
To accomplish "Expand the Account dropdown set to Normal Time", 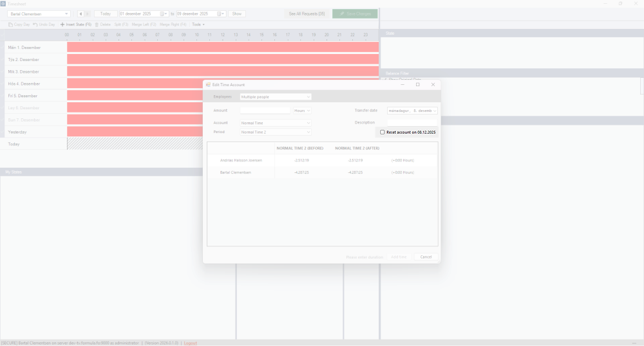I will click(x=276, y=123).
